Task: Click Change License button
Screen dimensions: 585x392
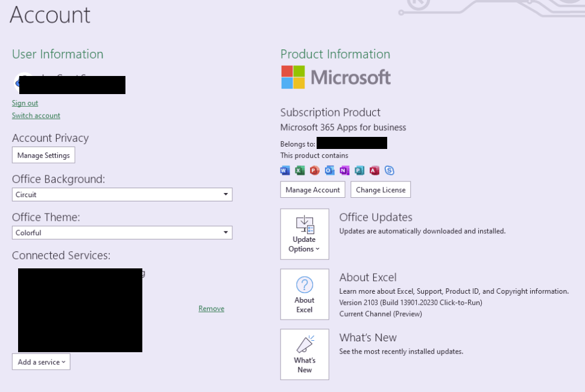Action: pos(381,189)
